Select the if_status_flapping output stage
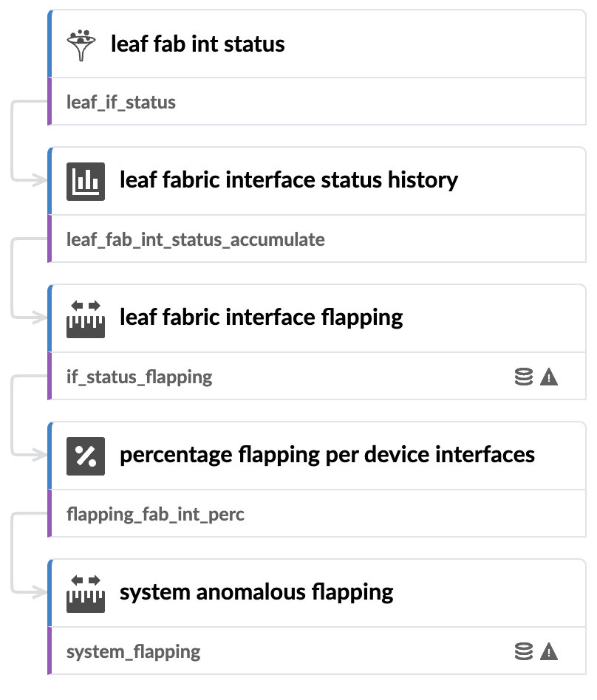This screenshot has height=700, width=597. pos(139,377)
